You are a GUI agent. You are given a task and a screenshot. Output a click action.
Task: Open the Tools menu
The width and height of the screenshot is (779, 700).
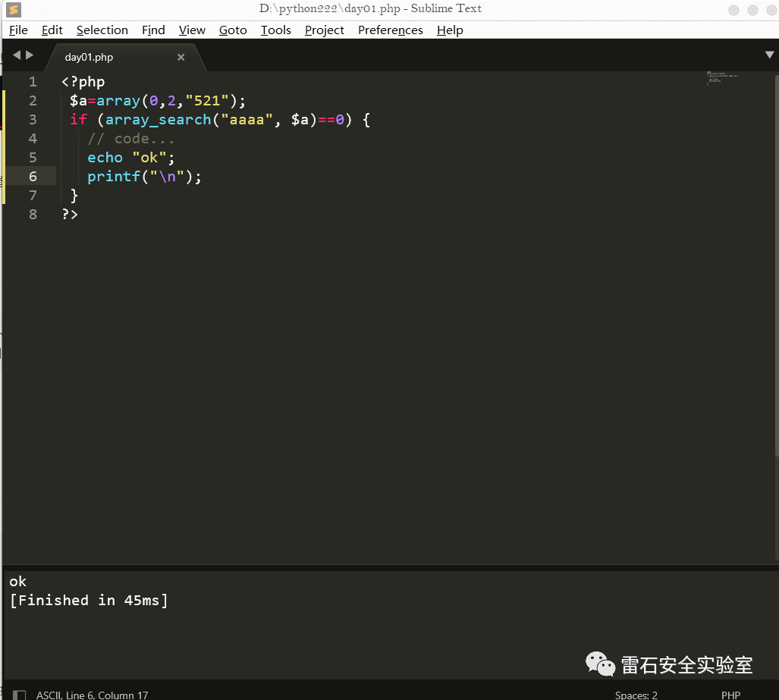[275, 30]
